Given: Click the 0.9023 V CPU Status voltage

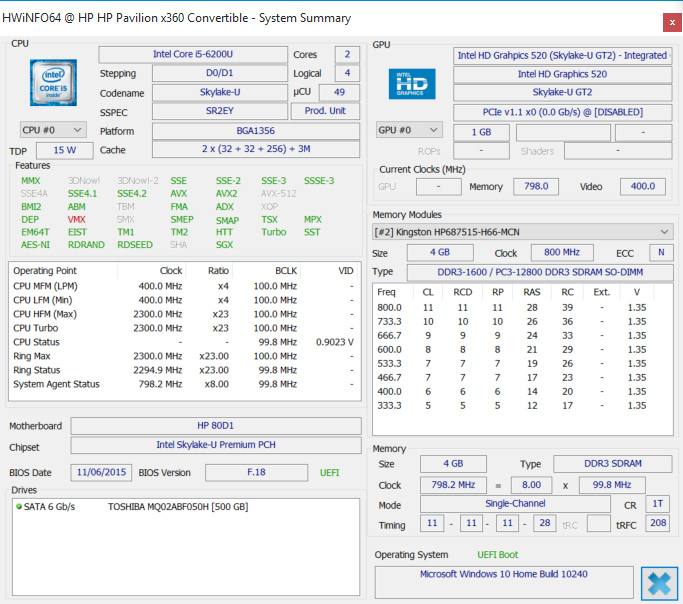Looking at the screenshot, I should point(335,342).
